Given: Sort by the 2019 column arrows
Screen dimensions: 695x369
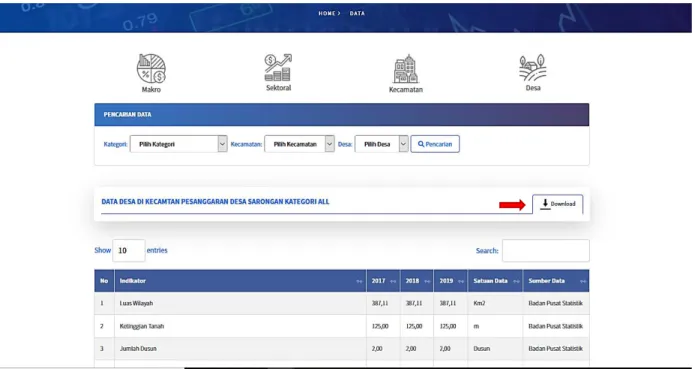Looking at the screenshot, I should (461, 281).
